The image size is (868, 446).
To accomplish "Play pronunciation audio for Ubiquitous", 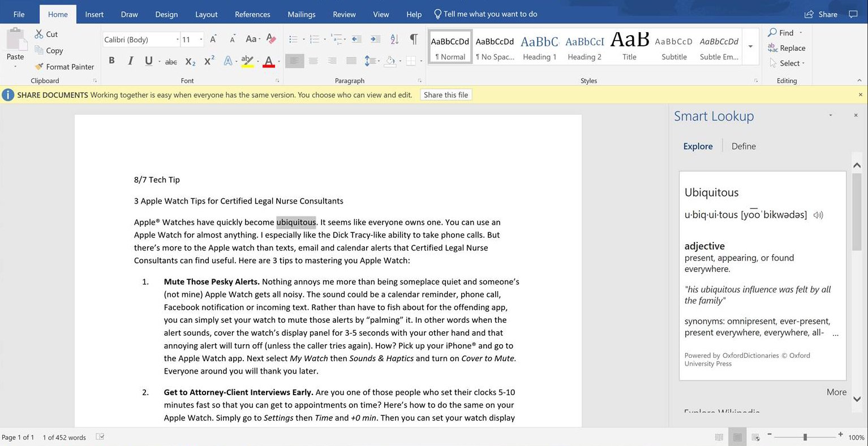I will [x=818, y=215].
